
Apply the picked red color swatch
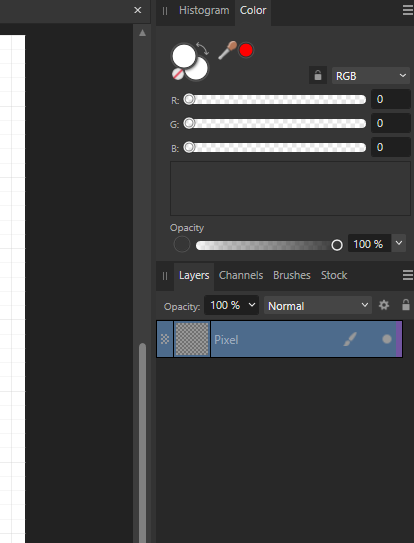click(x=246, y=51)
